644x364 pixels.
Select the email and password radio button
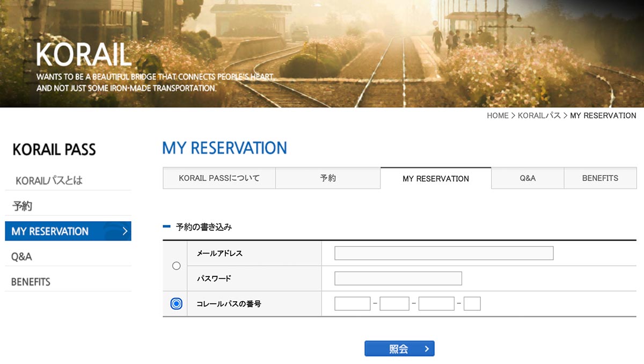click(x=176, y=266)
